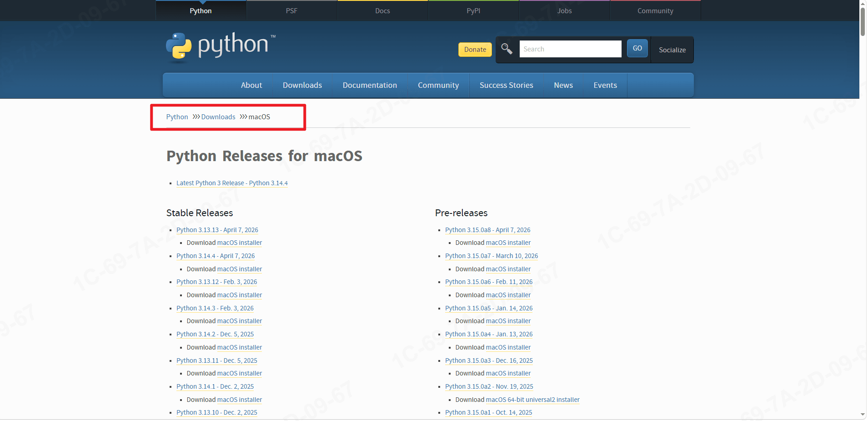
Task: Open the Socialize menu
Action: point(672,50)
